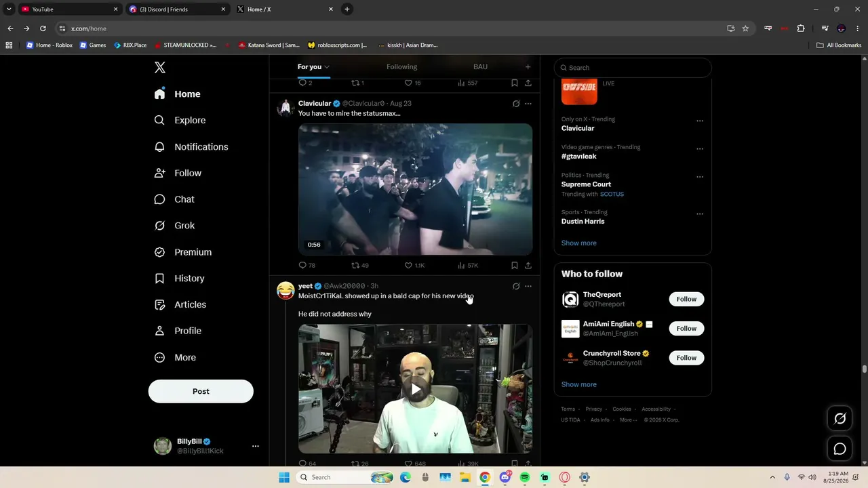Open File Explorer from the taskbar

point(465,477)
